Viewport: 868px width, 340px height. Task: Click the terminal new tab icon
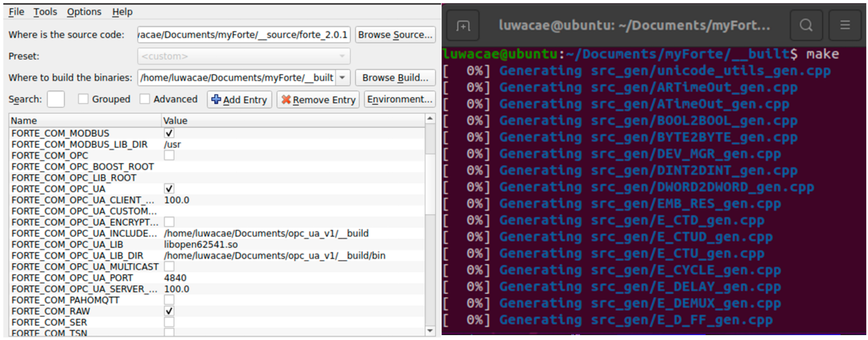[463, 26]
